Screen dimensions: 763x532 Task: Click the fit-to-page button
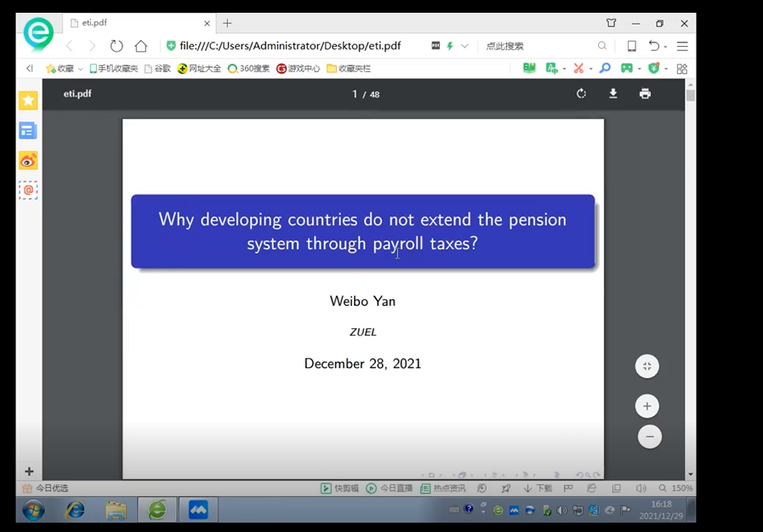point(647,366)
